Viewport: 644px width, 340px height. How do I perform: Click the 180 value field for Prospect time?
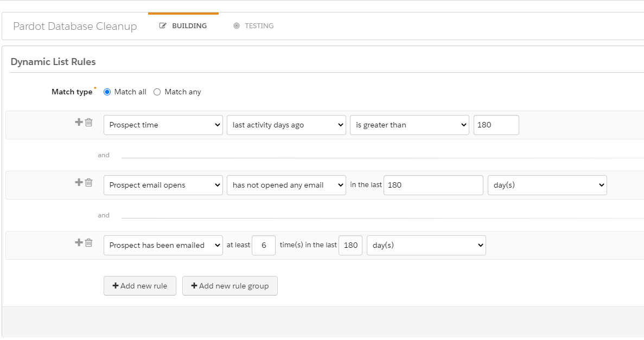(x=496, y=125)
